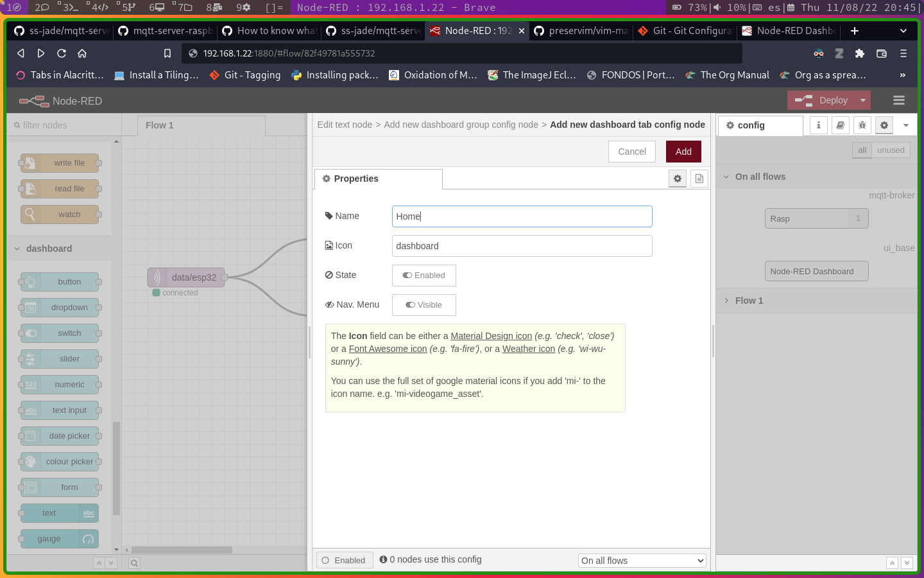The width and height of the screenshot is (924, 578).
Task: Click the Add button
Action: [683, 152]
